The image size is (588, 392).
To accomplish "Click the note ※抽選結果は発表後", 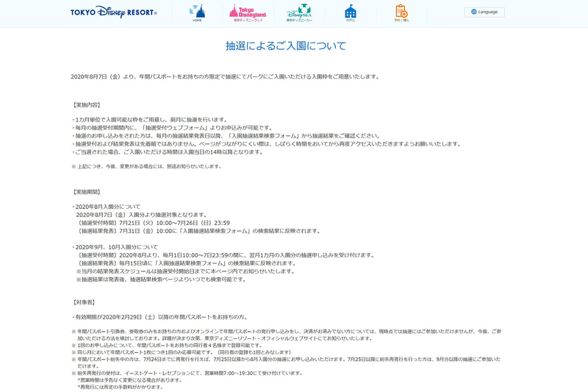I will tap(161, 279).
